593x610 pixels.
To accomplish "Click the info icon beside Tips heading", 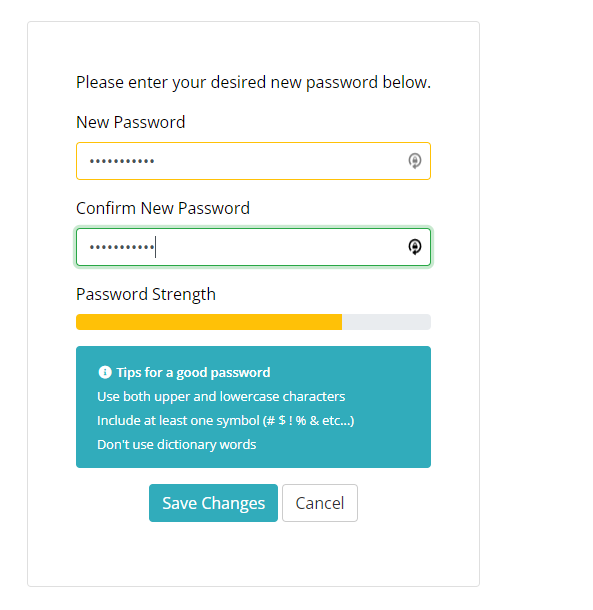I will tap(105, 372).
